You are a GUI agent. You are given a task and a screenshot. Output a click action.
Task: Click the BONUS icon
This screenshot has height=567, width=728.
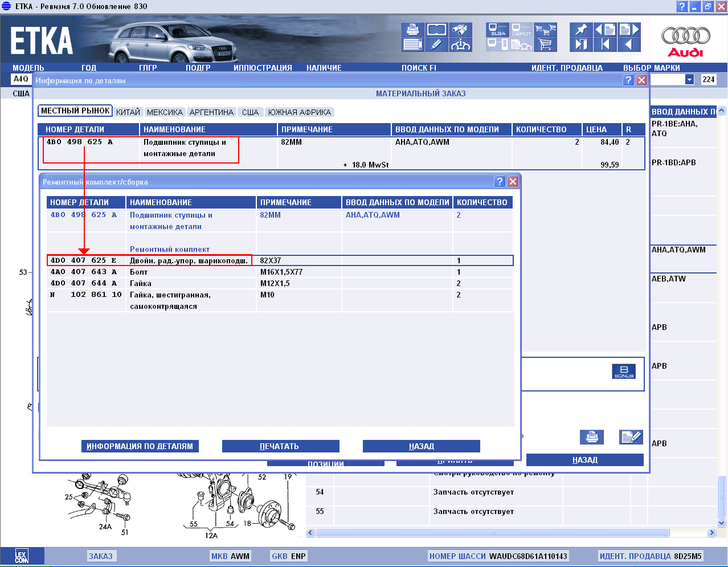(x=624, y=372)
